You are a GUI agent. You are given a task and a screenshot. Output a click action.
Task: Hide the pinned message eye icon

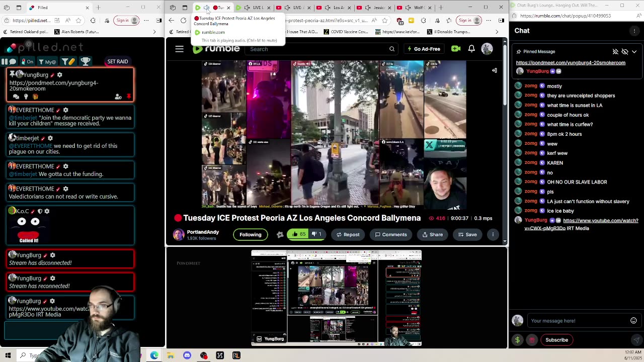point(625,51)
